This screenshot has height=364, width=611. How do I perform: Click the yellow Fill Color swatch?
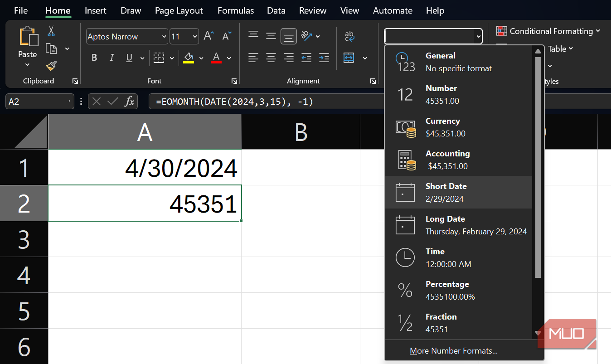coord(189,58)
